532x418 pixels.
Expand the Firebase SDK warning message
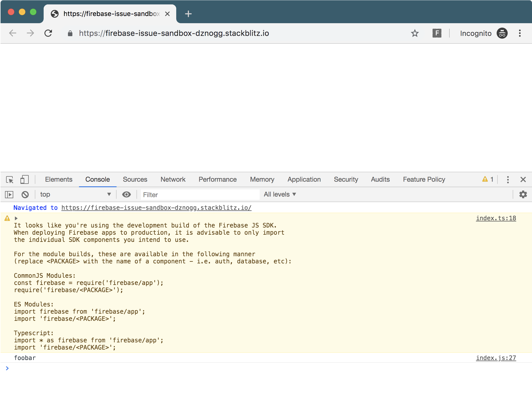click(16, 218)
